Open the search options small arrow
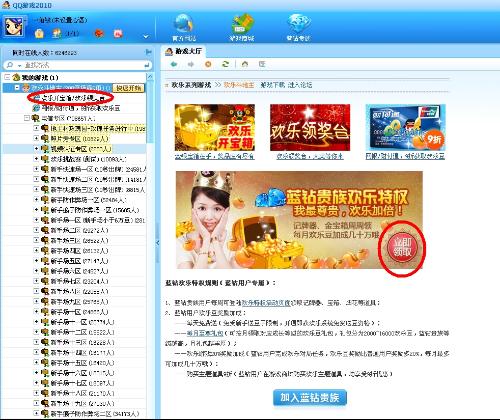 (x=19, y=66)
